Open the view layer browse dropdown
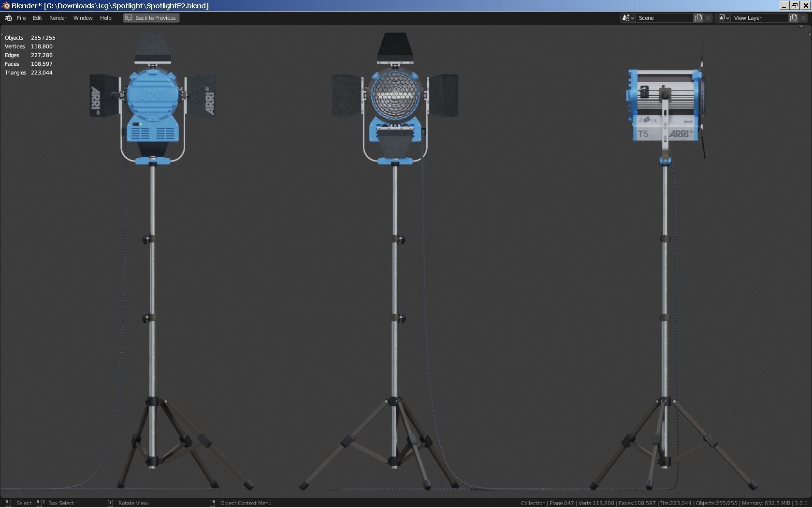Screen dimensions: 812x508 tap(723, 18)
